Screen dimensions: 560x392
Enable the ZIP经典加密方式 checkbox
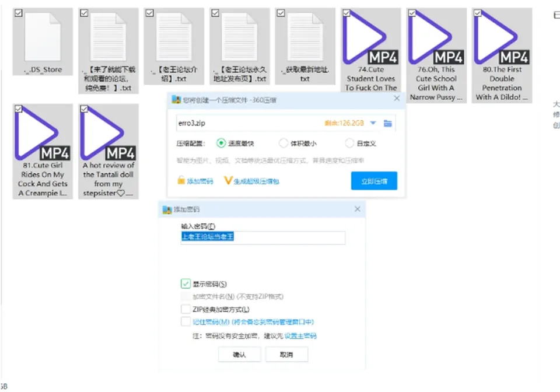tap(185, 309)
